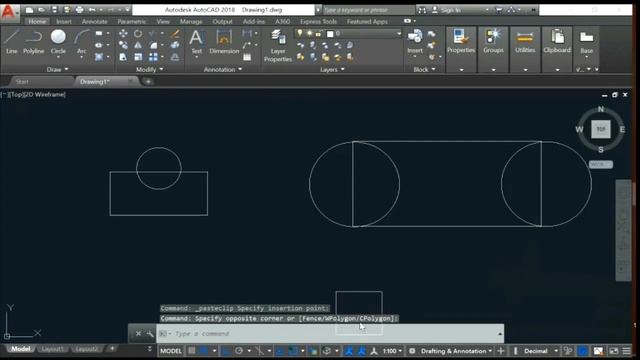The width and height of the screenshot is (640, 360).
Task: Switch to the Start file tab
Action: click(22, 82)
